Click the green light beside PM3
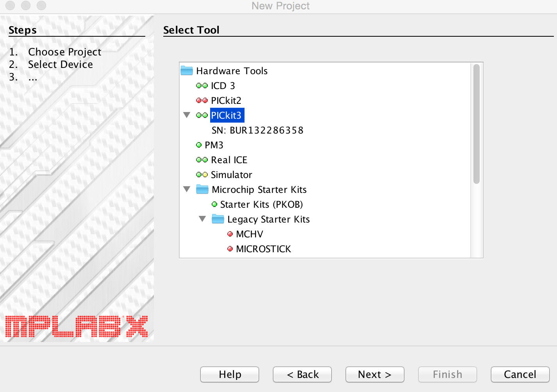Screen dimensions: 557x392 [x=199, y=145]
